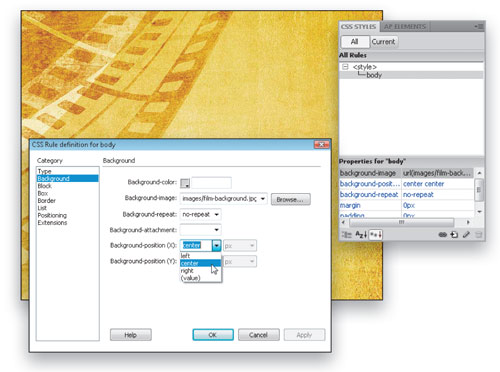Click the Delete CSS Rule trash icon
Viewport: 500px width, 372px height.
tap(478, 235)
